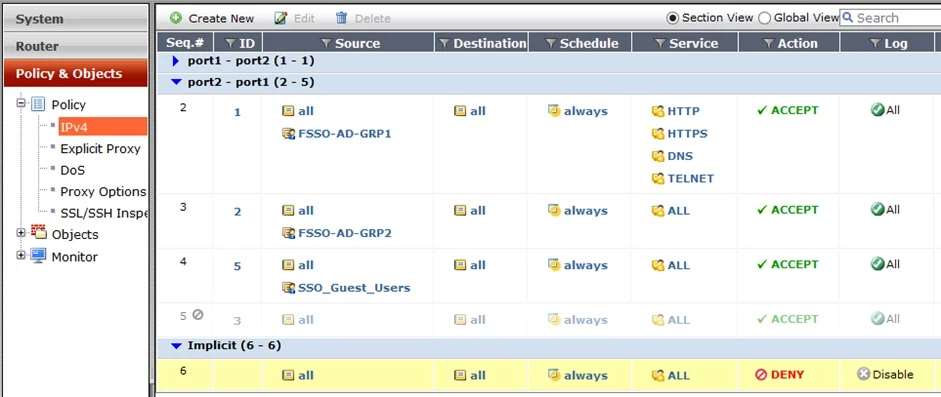Click the FSSO-AD-GRP2 user group icon
The width and height of the screenshot is (941, 397).
[x=288, y=233]
